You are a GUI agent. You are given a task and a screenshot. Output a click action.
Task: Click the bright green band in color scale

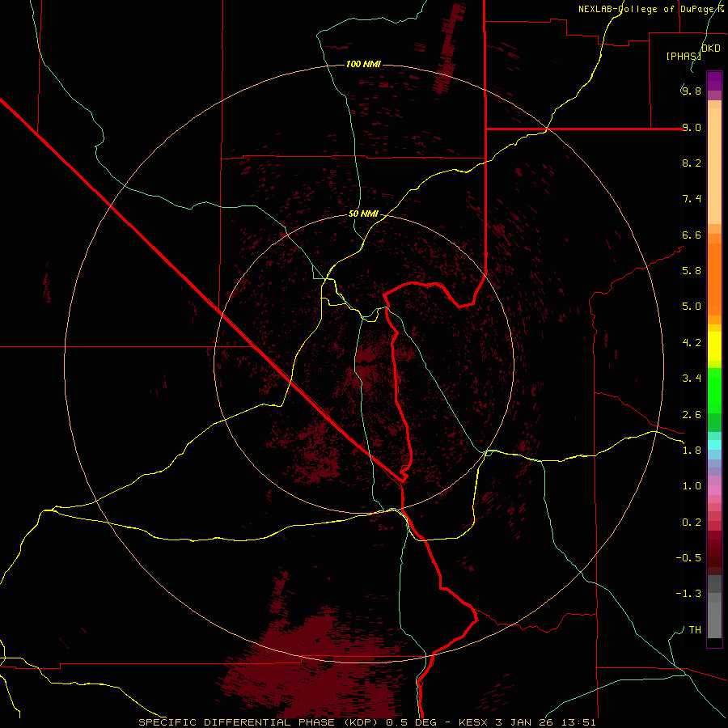tap(714, 390)
